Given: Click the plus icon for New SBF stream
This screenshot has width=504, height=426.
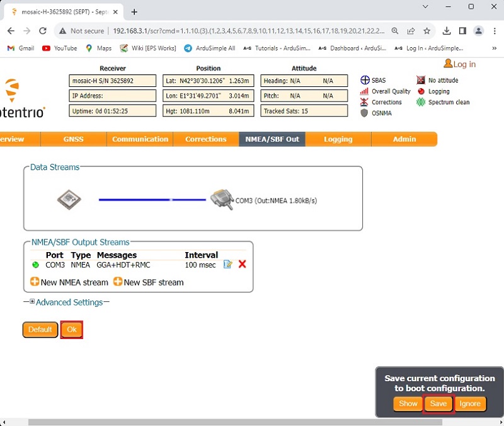Looking at the screenshot, I should (118, 282).
